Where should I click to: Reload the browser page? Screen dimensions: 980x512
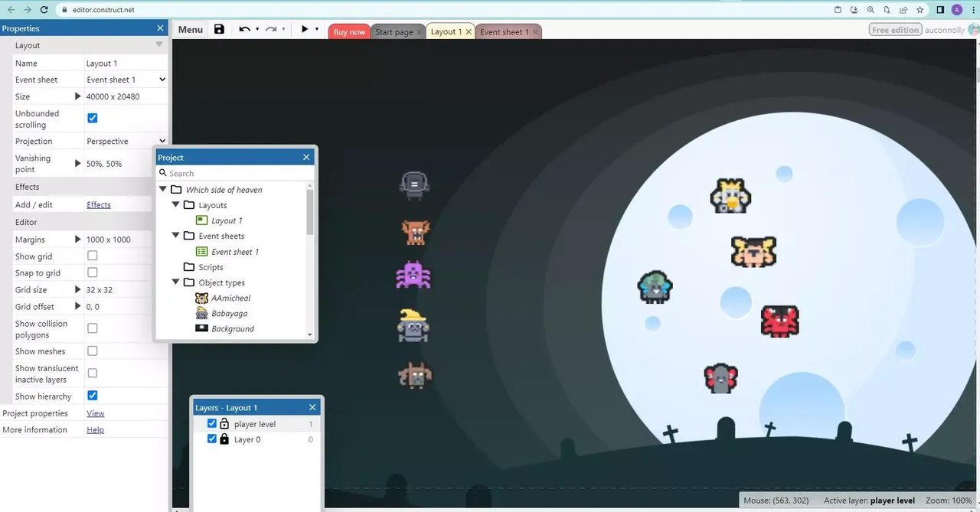point(44,10)
